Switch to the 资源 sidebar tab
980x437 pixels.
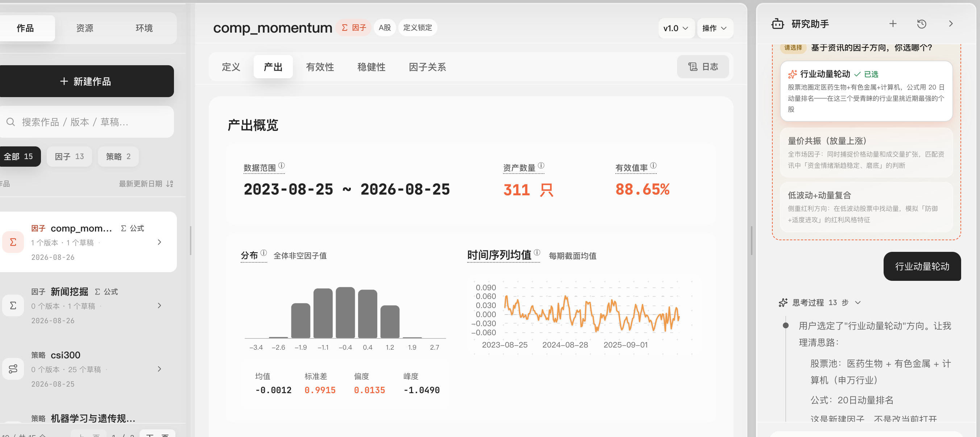click(84, 28)
